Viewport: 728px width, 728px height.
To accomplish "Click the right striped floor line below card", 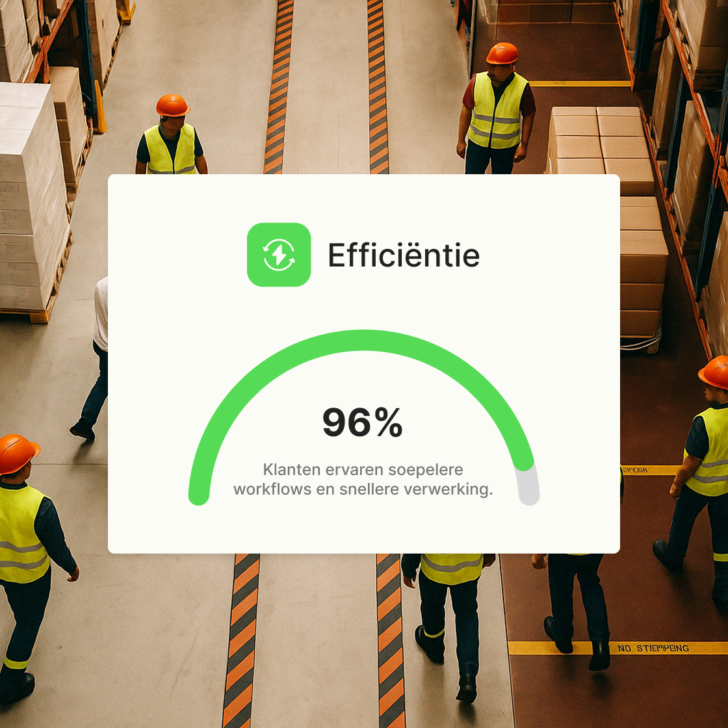I will pos(390,637).
